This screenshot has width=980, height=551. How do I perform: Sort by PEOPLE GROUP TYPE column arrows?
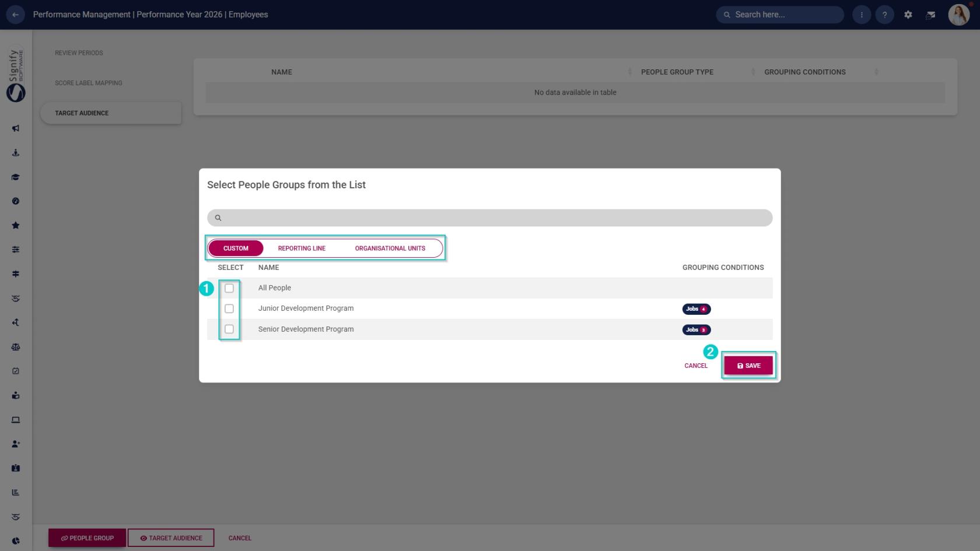click(753, 72)
